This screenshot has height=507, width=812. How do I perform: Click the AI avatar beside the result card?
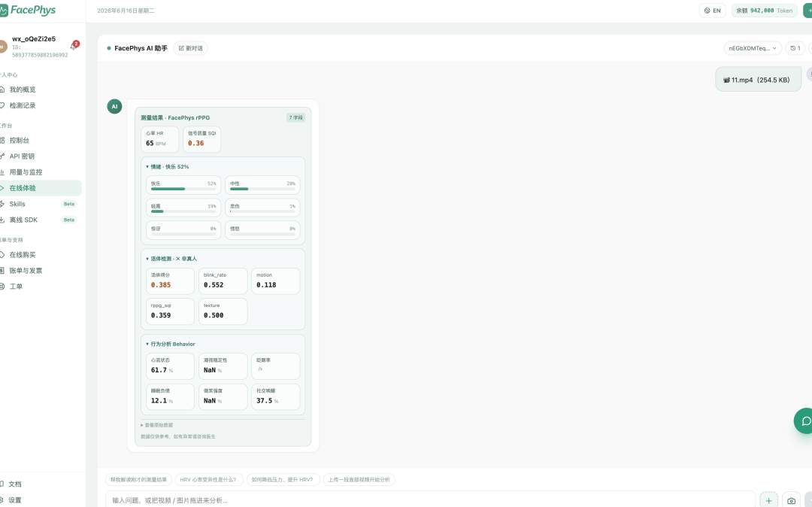114,106
